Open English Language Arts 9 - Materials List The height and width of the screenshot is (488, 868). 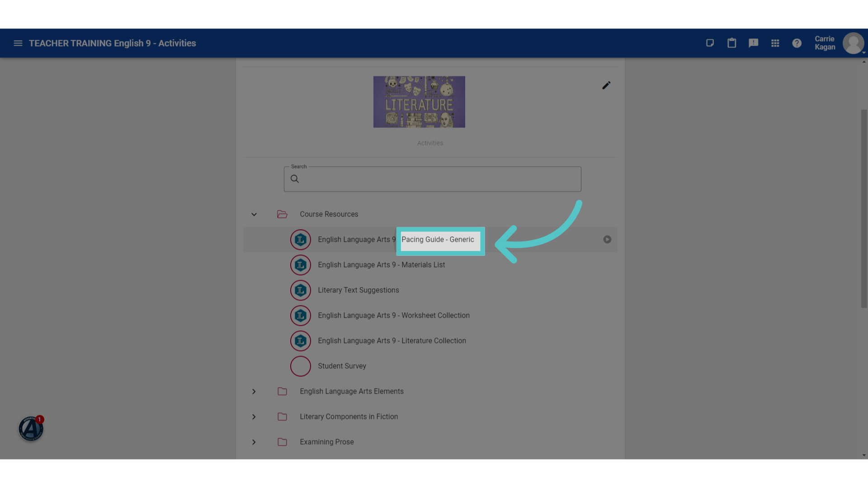381,265
